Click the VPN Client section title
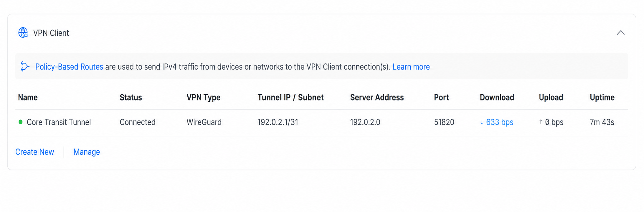The image size is (644, 212). [51, 33]
